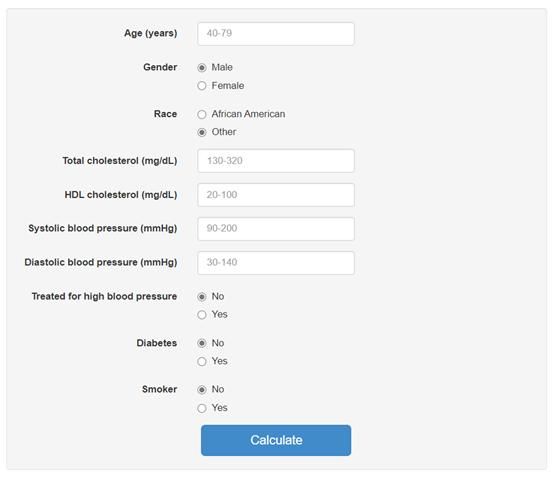The width and height of the screenshot is (554, 486).
Task: Select No for Diabetes
Action: [202, 343]
